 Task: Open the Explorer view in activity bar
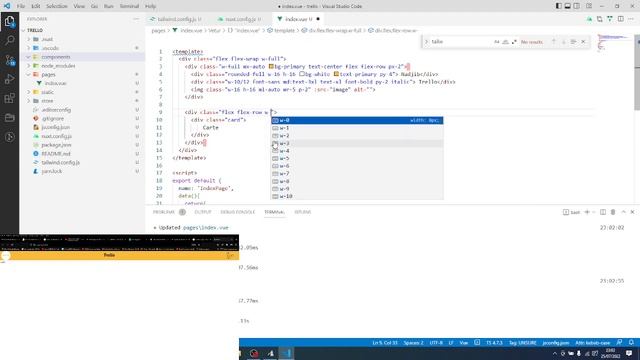coord(9,22)
